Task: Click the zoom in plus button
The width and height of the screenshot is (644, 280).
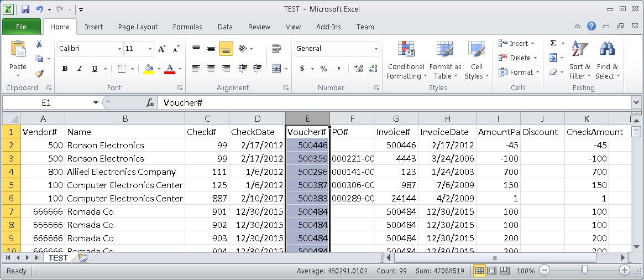Action: click(625, 271)
